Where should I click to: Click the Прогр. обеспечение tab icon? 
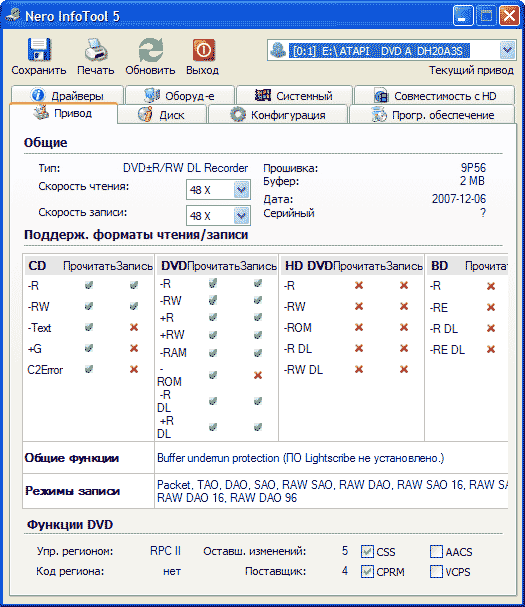point(379,115)
